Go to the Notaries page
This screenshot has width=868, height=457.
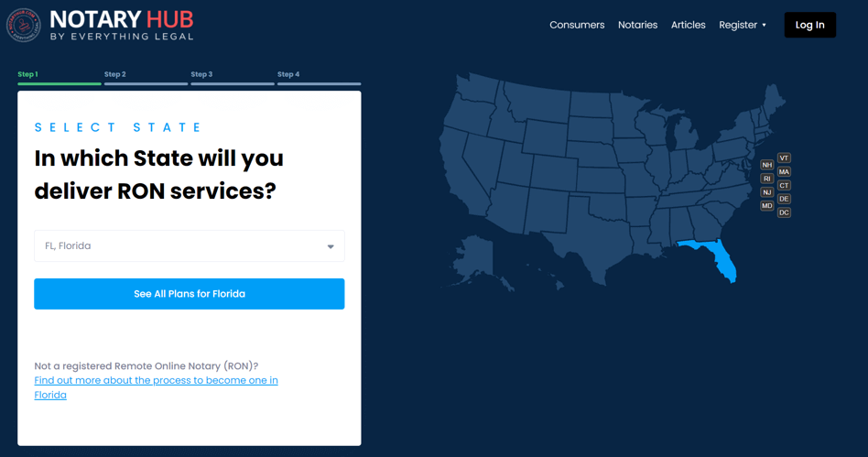(x=637, y=25)
